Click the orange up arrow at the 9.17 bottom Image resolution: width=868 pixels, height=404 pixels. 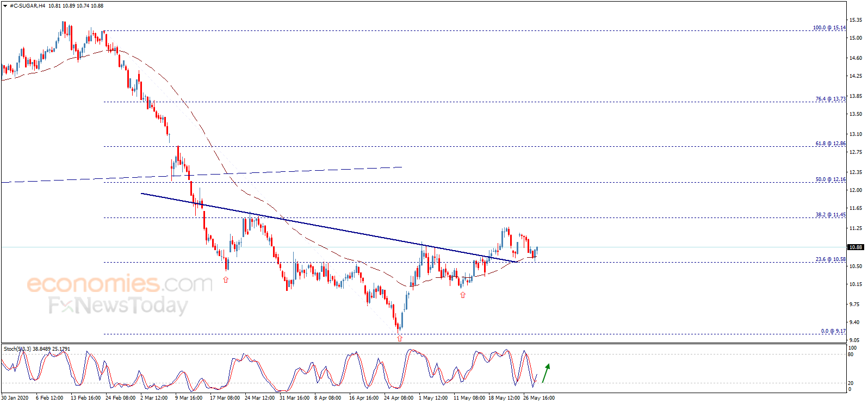coord(400,338)
